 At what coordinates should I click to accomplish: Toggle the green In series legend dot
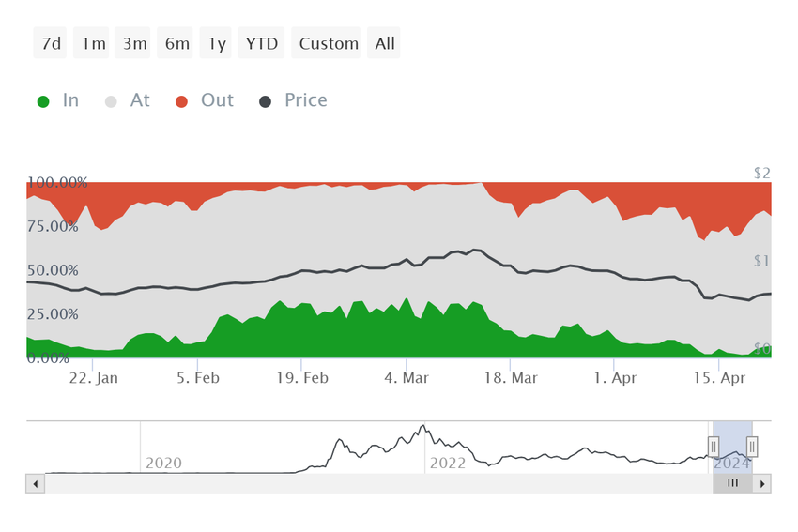click(43, 101)
